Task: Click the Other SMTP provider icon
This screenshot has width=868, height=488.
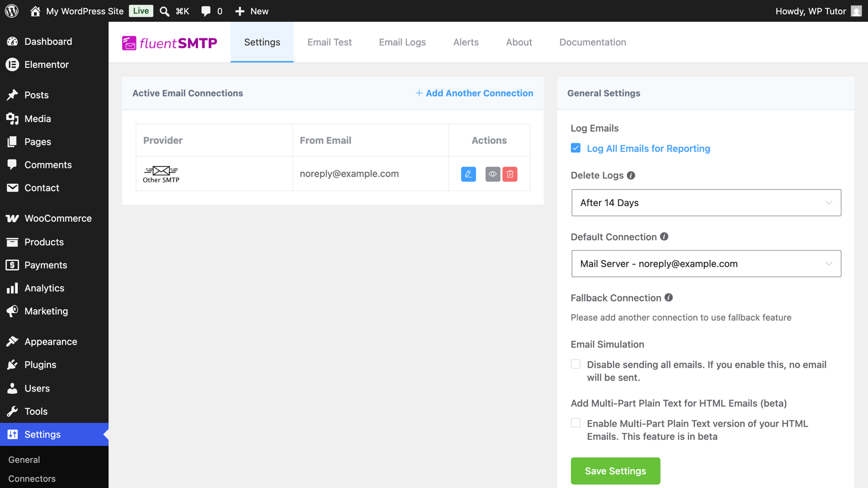Action: pyautogui.click(x=161, y=174)
